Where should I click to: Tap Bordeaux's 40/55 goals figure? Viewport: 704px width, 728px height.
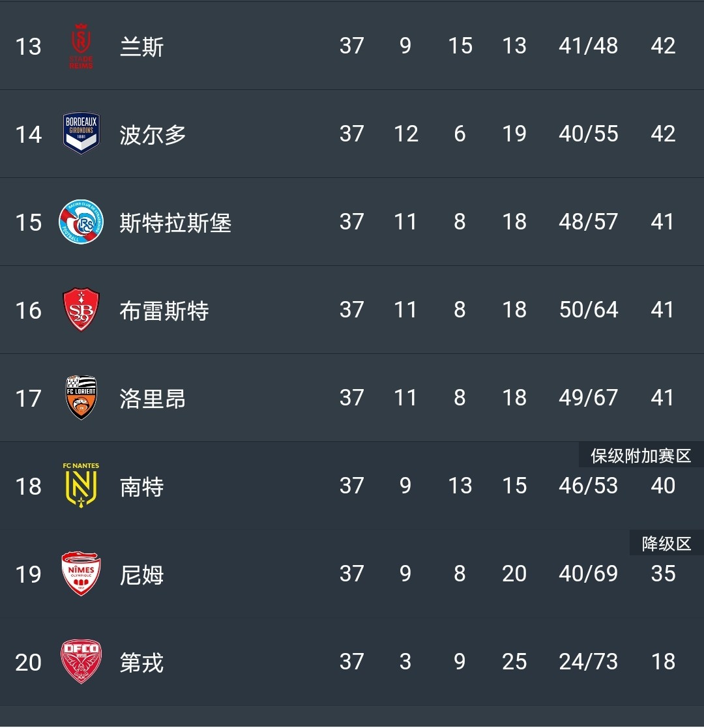tap(588, 134)
